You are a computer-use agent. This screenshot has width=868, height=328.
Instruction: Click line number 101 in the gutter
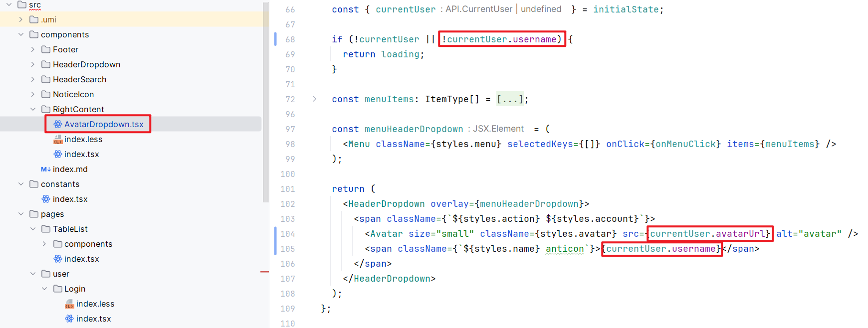(x=288, y=189)
